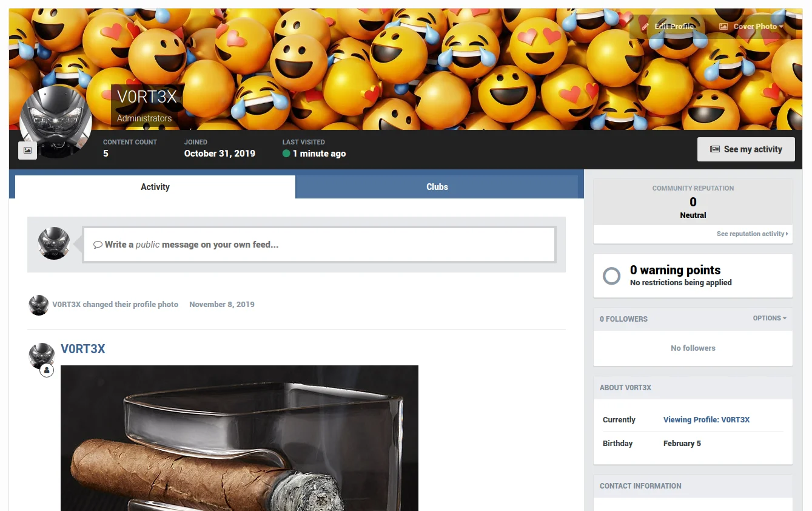This screenshot has height=511, width=812.
Task: Click the Cover Photo image icon
Action: point(723,27)
